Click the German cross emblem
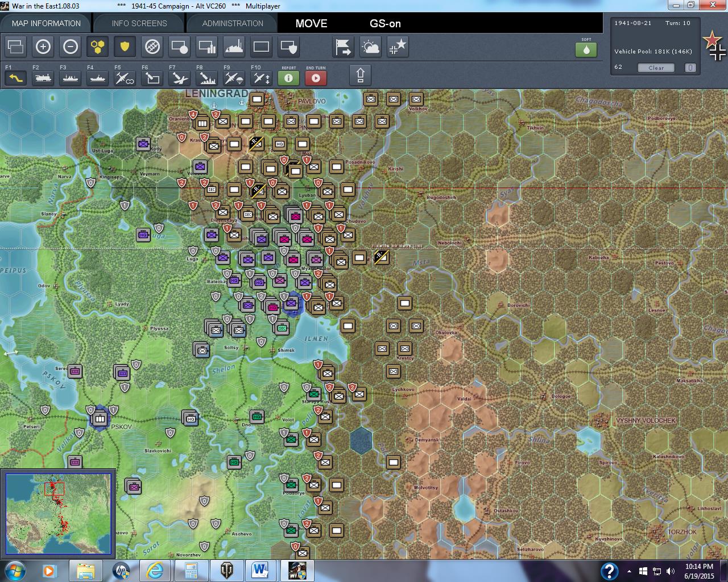Screen dimensions: 728x582 click(718, 53)
